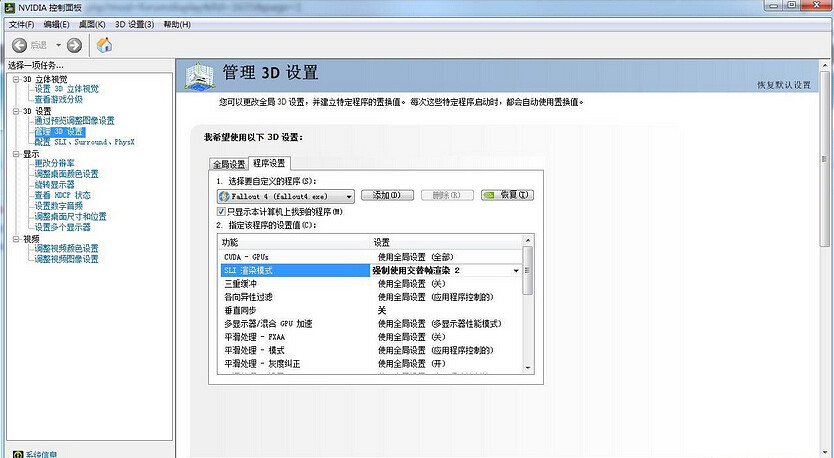Select 配置 SLI、Surround、PhysX in the tree
The height and width of the screenshot is (458, 834).
pyautogui.click(x=85, y=142)
